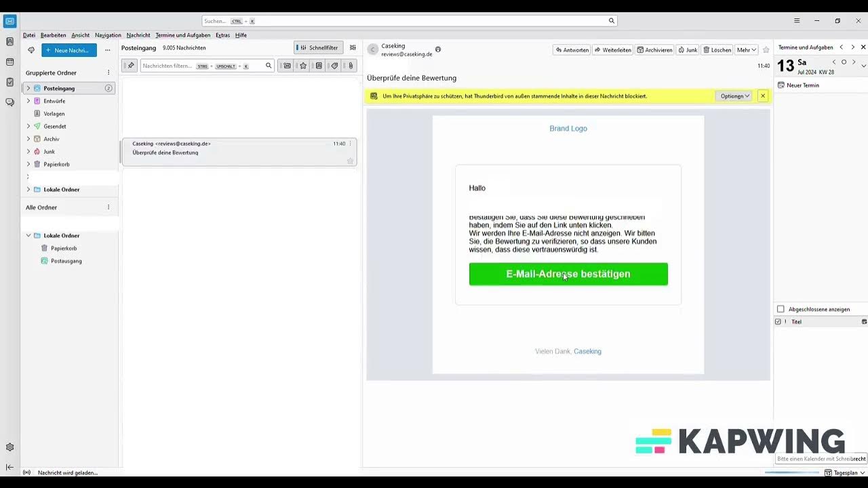This screenshot has width=868, height=488.
Task: Open the Tasks space icon
Action: [x=9, y=82]
